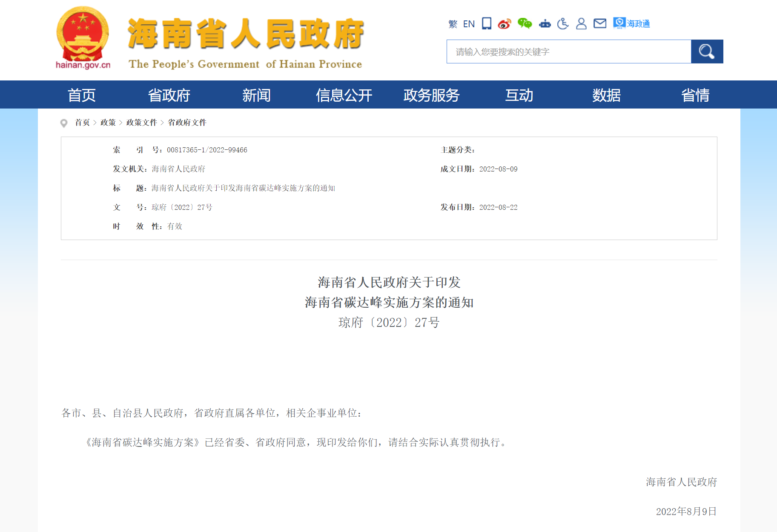Select the 信息公开 navigation item

pos(344,95)
